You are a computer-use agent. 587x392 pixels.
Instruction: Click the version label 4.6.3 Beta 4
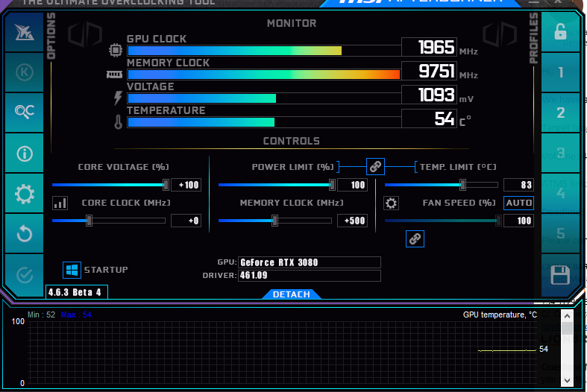pos(77,292)
